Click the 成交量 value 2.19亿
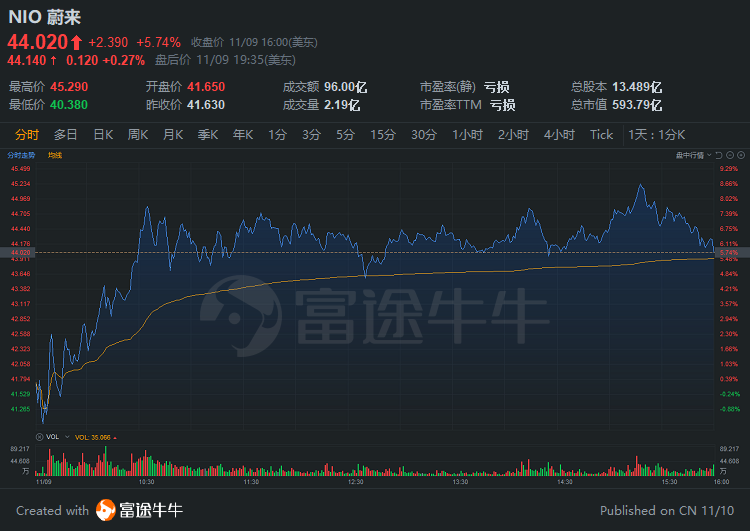 (342, 105)
